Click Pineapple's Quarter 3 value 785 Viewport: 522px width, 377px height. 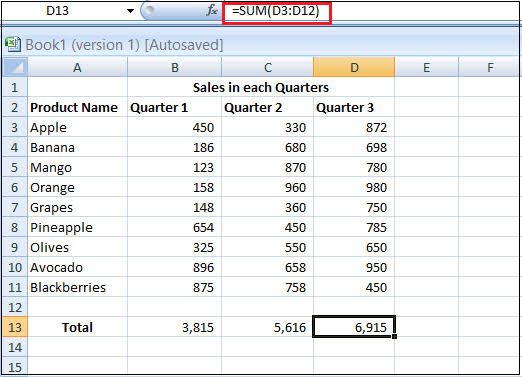pos(354,227)
